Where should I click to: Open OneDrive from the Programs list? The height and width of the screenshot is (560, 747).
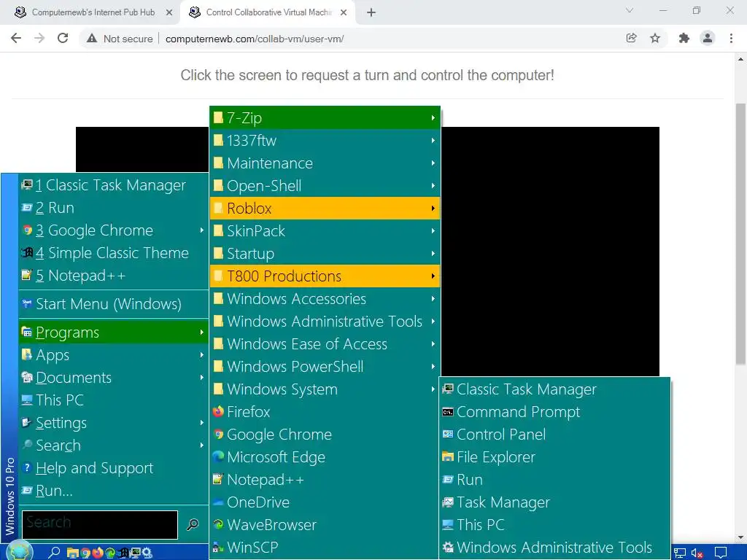pyautogui.click(x=325, y=502)
